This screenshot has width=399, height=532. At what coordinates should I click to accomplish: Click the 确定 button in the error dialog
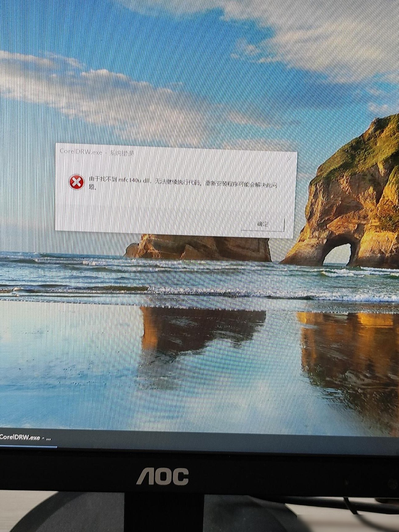(263, 224)
